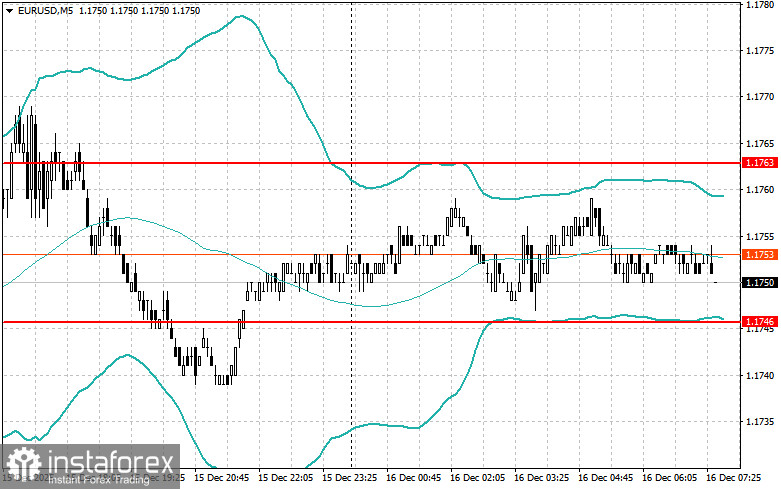Viewport: 781px width, 489px height.
Task: Select the orange 1.1753 price level label
Action: tap(760, 254)
